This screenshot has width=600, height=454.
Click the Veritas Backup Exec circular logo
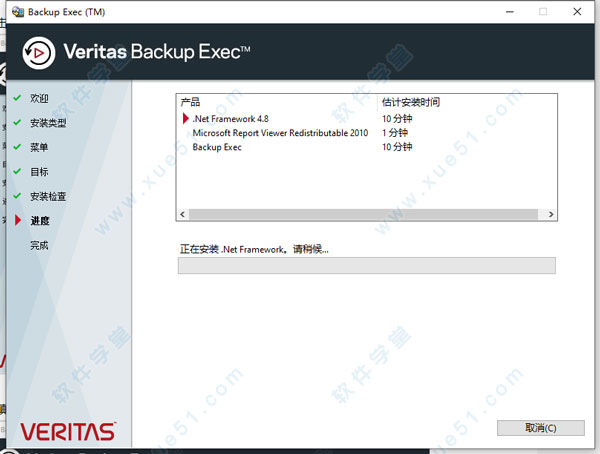pos(38,53)
